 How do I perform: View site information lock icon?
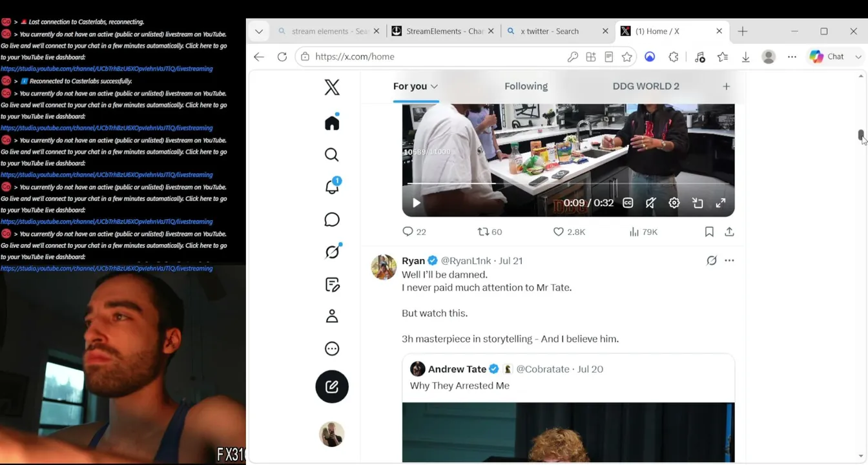[x=305, y=57]
